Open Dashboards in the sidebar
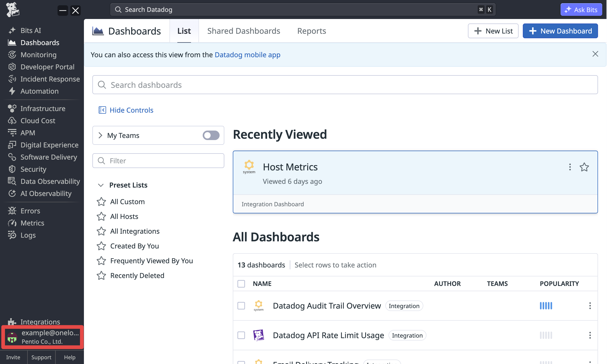607x364 pixels. (x=34, y=42)
